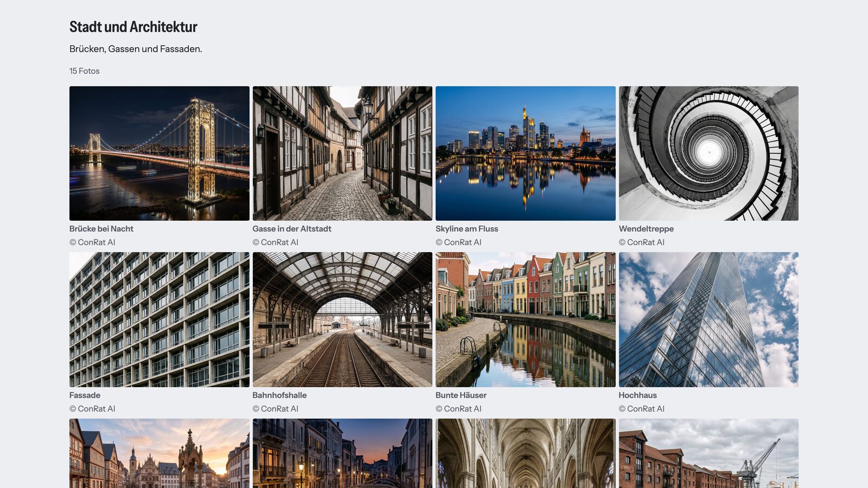Screen dimensions: 868x488
Task: Click the Bahnhofshalle caption
Action: 279,395
